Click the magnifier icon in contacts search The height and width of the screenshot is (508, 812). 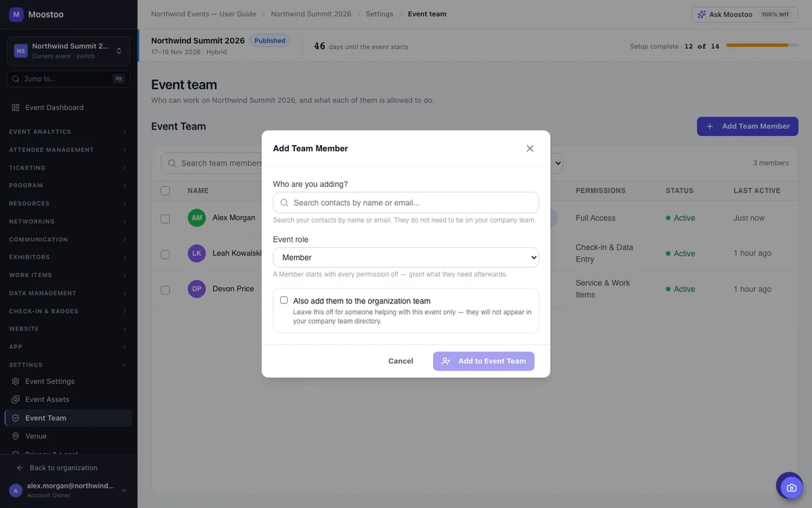tap(284, 203)
